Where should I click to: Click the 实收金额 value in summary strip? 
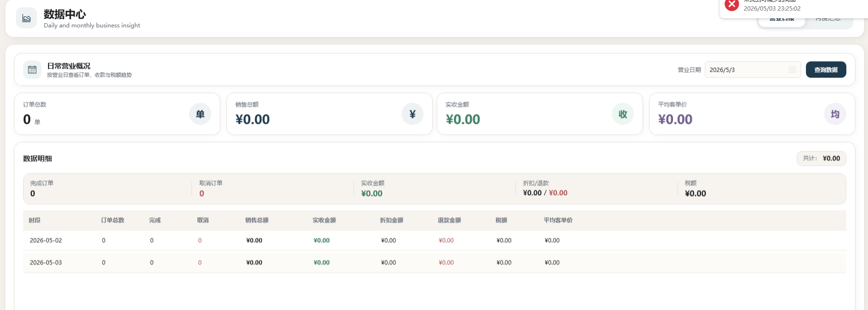coord(372,194)
